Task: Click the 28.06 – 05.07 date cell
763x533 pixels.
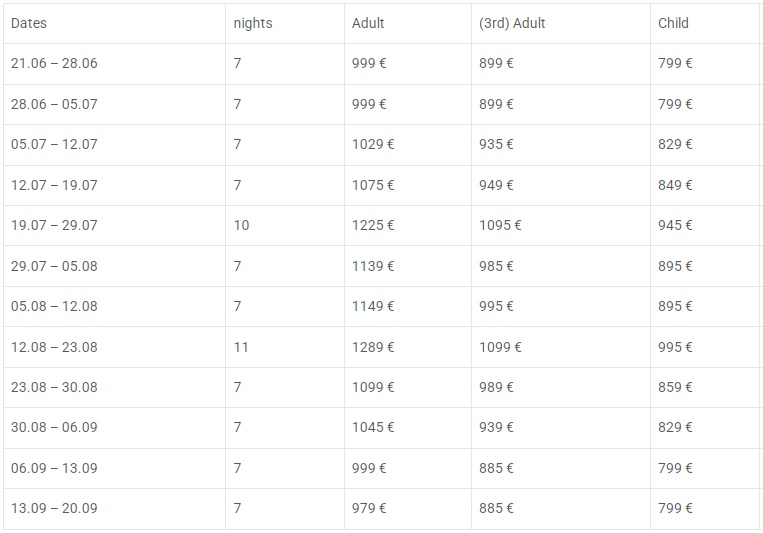Action: pos(54,104)
